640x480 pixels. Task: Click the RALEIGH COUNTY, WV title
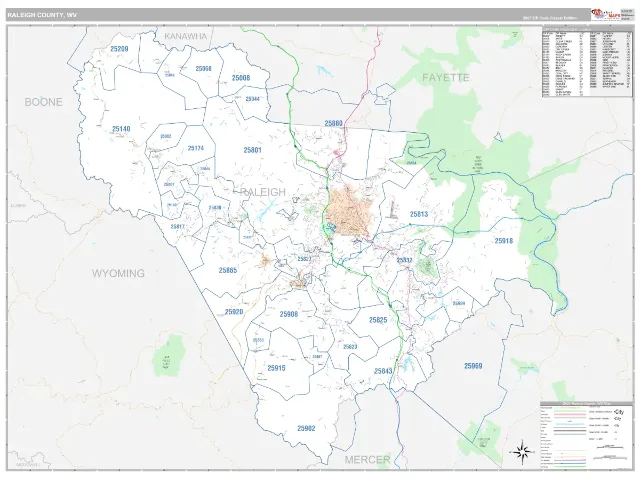point(42,15)
